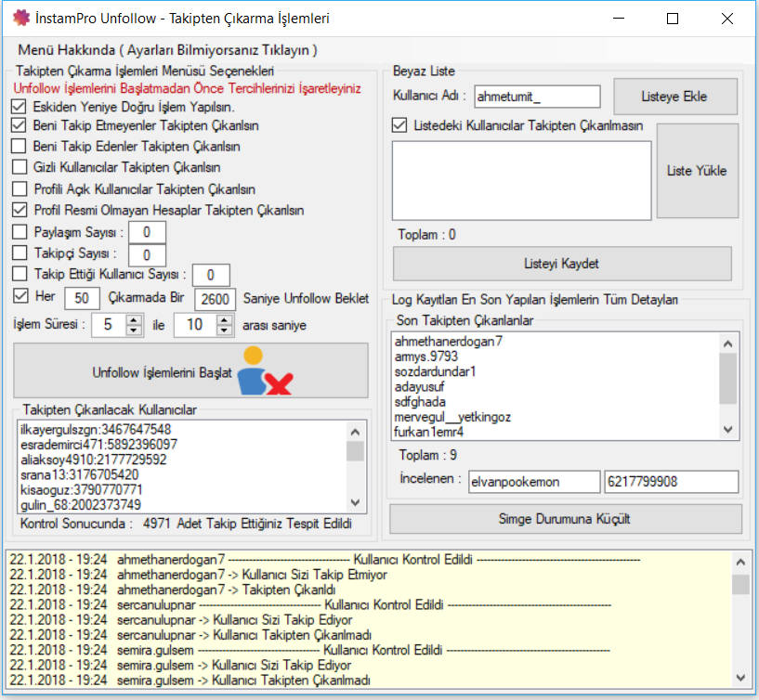Click the unfollow user icon with red X

point(265,370)
